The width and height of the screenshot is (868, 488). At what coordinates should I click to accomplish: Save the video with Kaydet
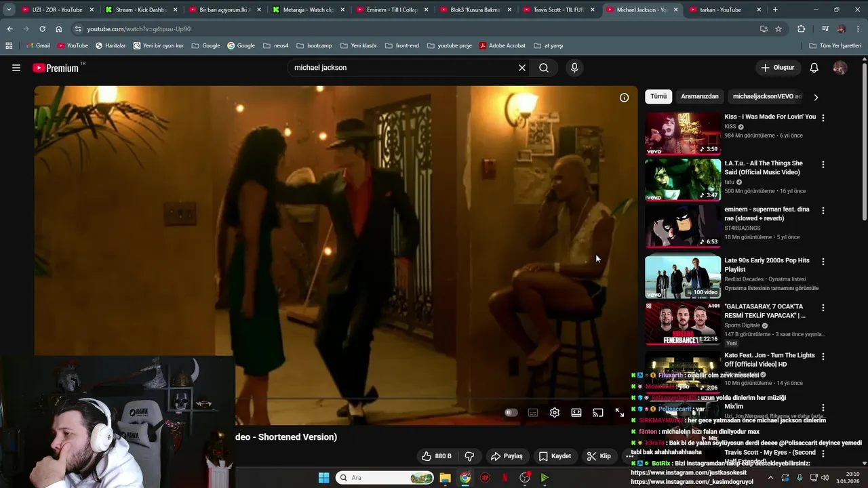point(555,456)
